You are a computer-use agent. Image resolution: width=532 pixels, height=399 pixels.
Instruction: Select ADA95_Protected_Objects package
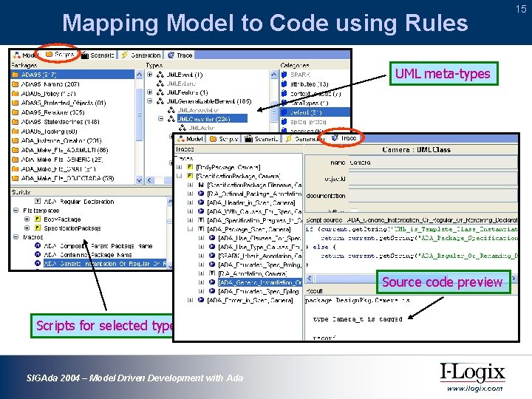pyautogui.click(x=72, y=103)
